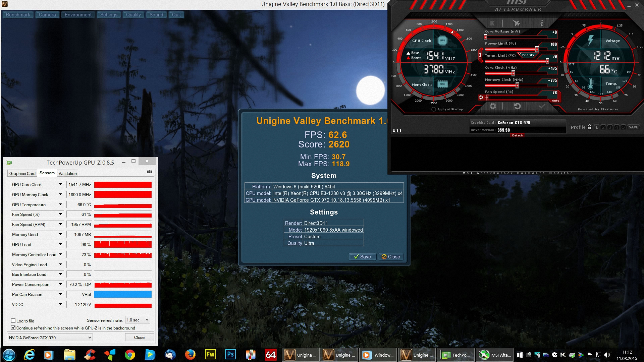Open Firefox from the taskbar
The height and width of the screenshot is (362, 644).
pos(190,355)
